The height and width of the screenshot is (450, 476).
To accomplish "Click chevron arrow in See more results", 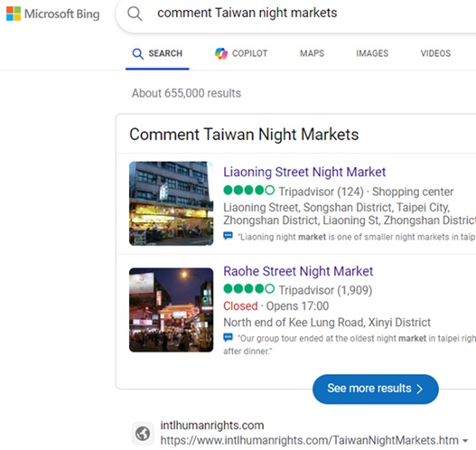I will [x=420, y=389].
